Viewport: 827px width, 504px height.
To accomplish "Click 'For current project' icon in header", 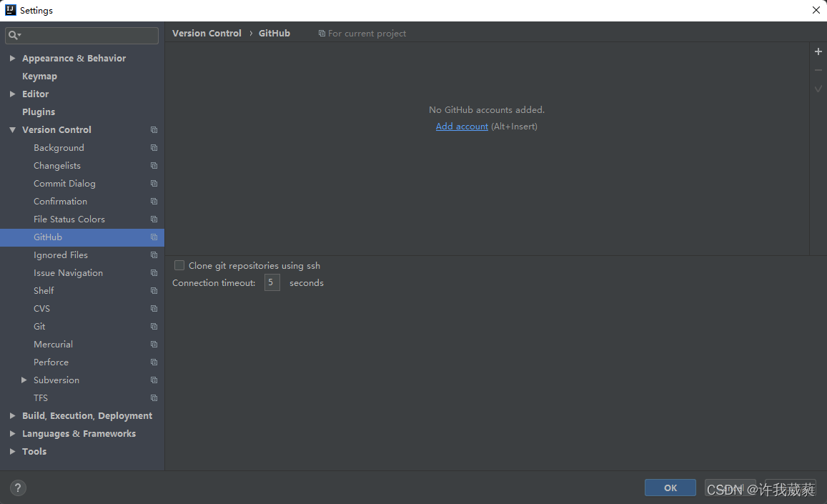I will pos(322,34).
